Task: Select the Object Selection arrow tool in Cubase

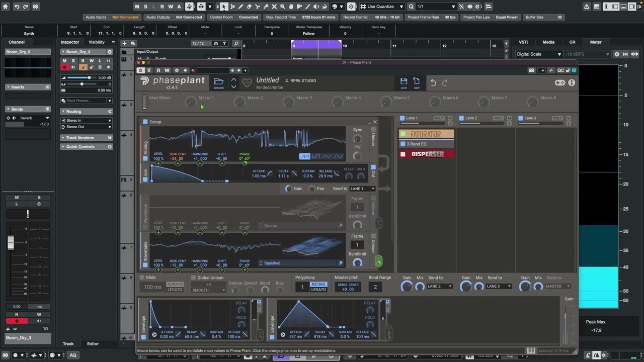Action: pos(224,7)
